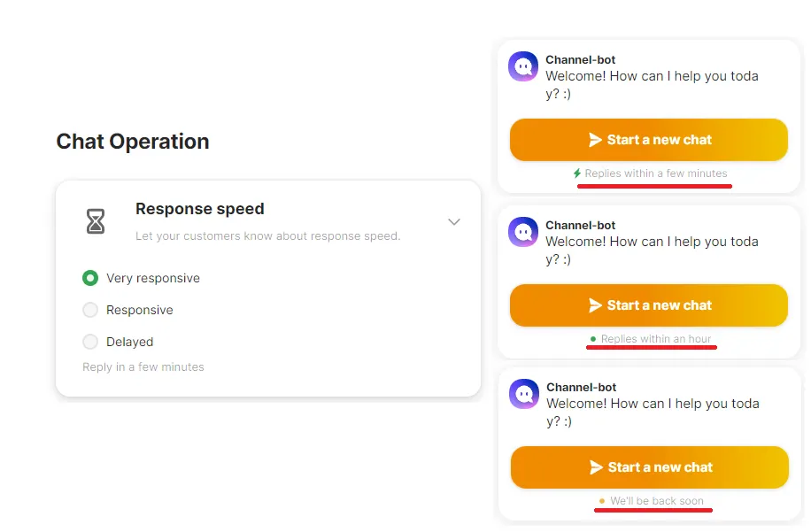Screen dimensions: 811x532
Task: Click paper plane icon in top chat button
Action: coord(596,140)
